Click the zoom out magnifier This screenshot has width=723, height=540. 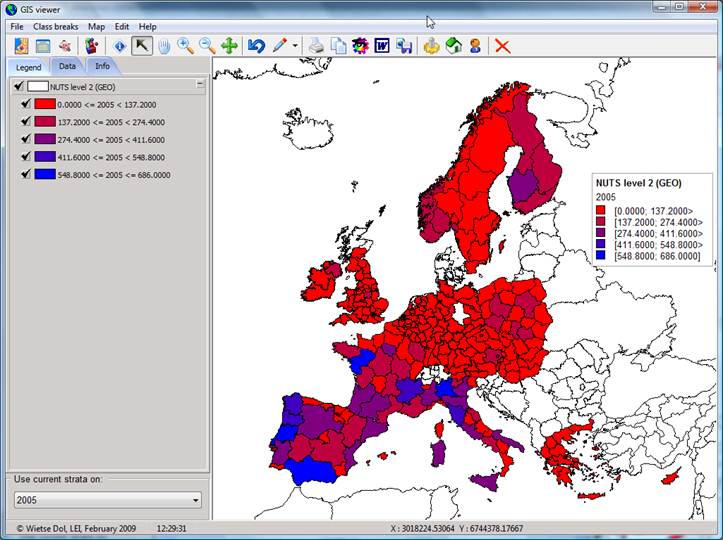pyautogui.click(x=207, y=45)
